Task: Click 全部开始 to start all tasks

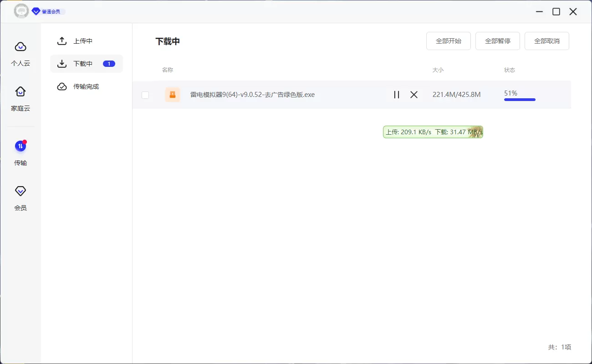Action: [448, 40]
